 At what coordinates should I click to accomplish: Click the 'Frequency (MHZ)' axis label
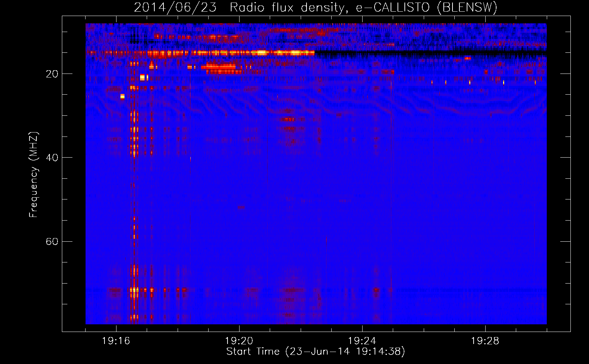click(33, 175)
